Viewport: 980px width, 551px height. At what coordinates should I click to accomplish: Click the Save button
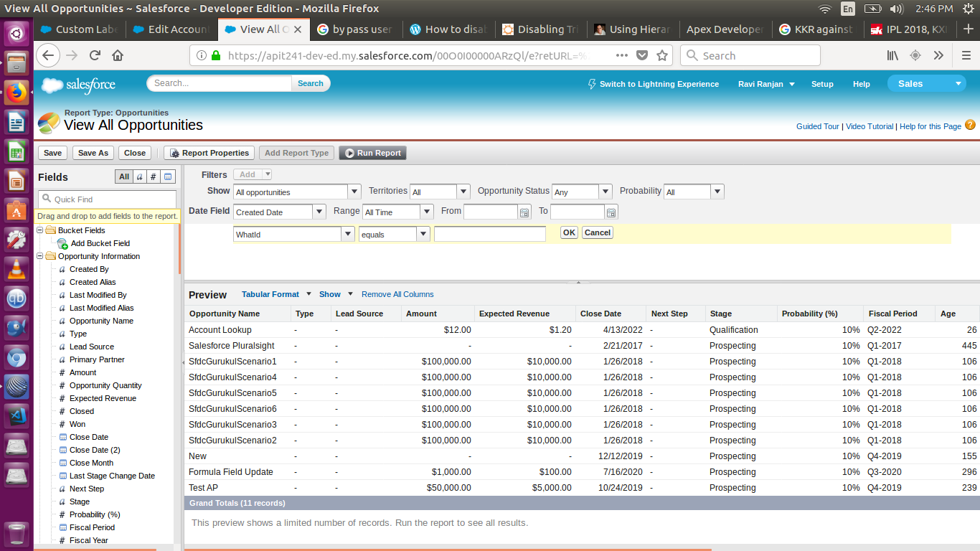[52, 153]
